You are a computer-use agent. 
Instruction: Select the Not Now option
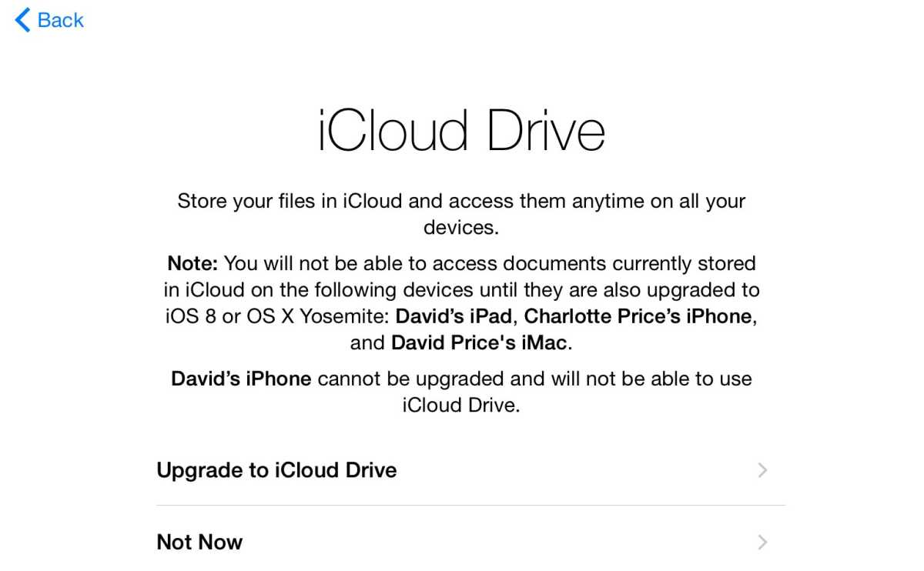[x=470, y=542]
